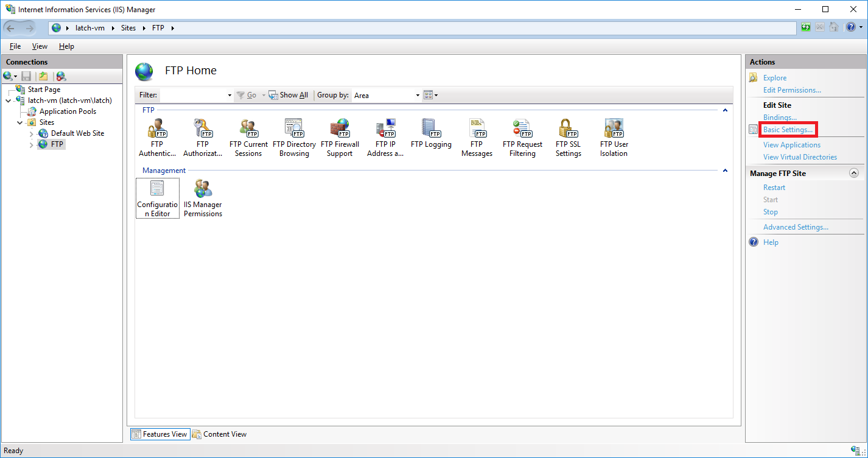Screen dimensions: 868x458
Task: Click the status bar network icon
Action: 856,451
